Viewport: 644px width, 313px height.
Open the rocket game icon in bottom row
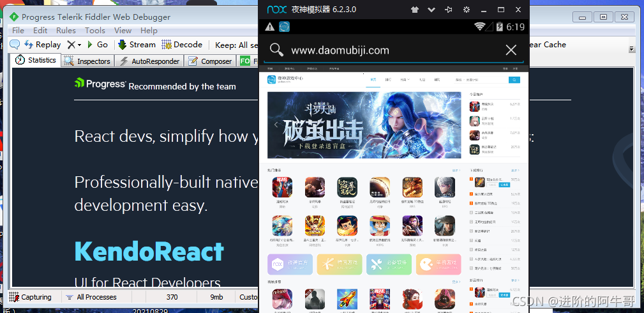347,299
